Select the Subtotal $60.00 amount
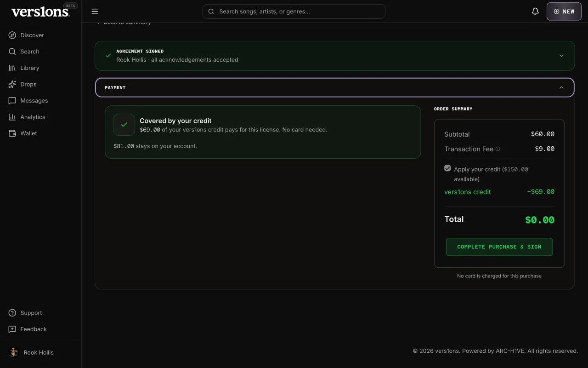Image resolution: width=588 pixels, height=368 pixels. 543,134
